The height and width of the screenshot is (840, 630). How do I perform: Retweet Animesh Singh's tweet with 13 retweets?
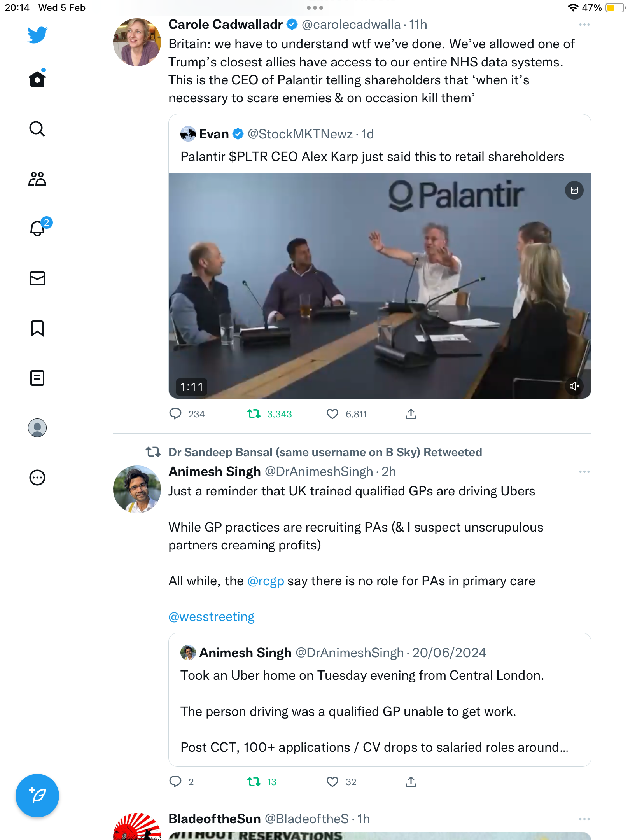click(x=254, y=782)
